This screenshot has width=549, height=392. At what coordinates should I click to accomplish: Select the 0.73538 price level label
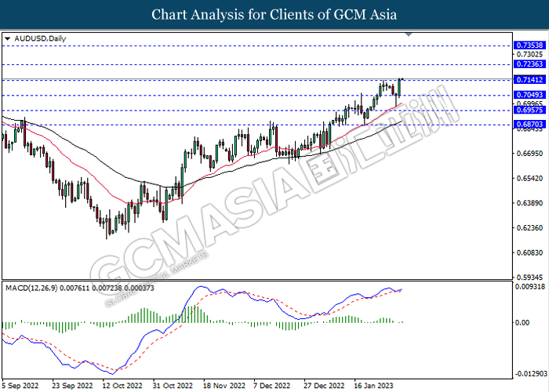click(x=529, y=45)
